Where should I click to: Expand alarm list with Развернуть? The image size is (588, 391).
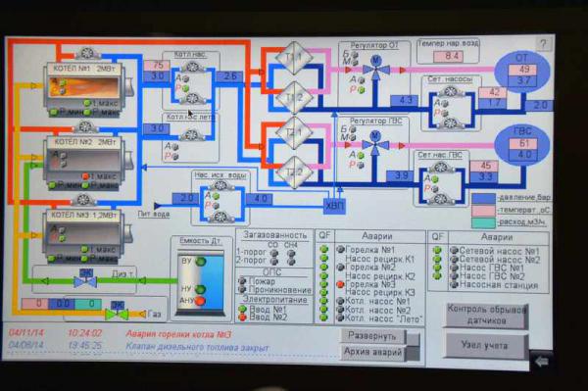tap(373, 336)
